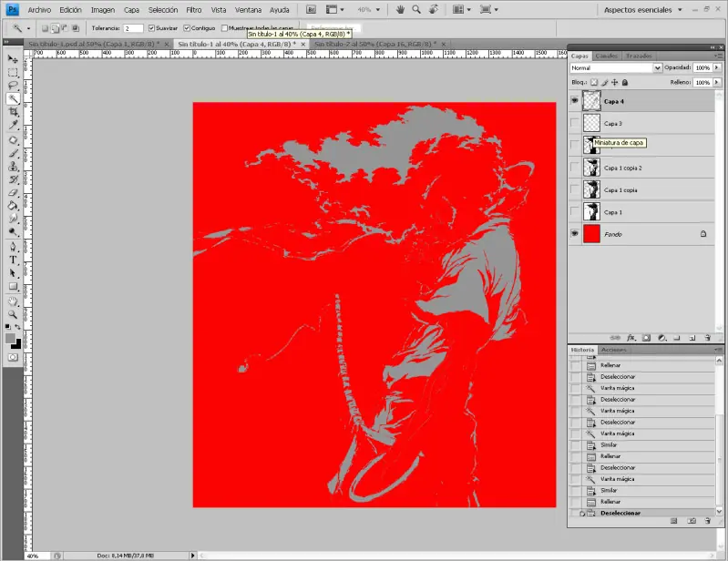
Task: Toggle Quick Mask mode
Action: [13, 357]
